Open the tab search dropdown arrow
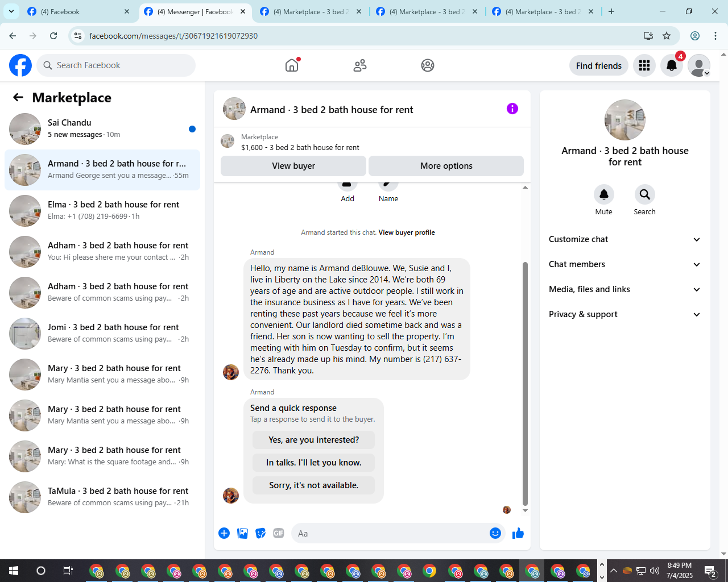The height and width of the screenshot is (582, 728). point(11,11)
